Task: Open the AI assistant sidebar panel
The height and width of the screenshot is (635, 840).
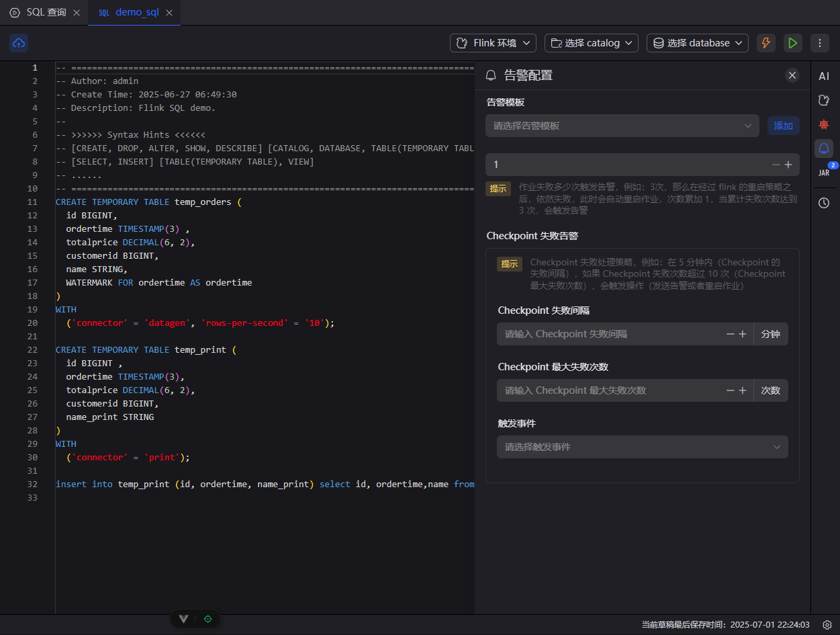Action: click(824, 76)
